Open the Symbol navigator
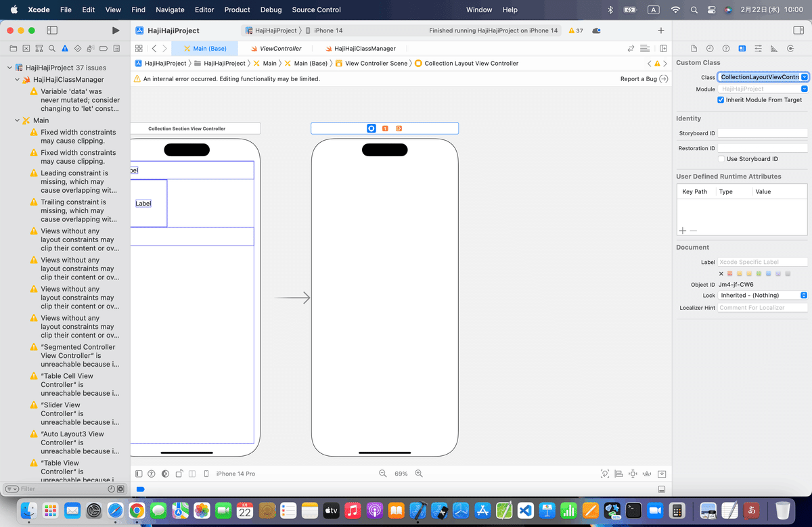This screenshot has height=527, width=812. click(39, 49)
